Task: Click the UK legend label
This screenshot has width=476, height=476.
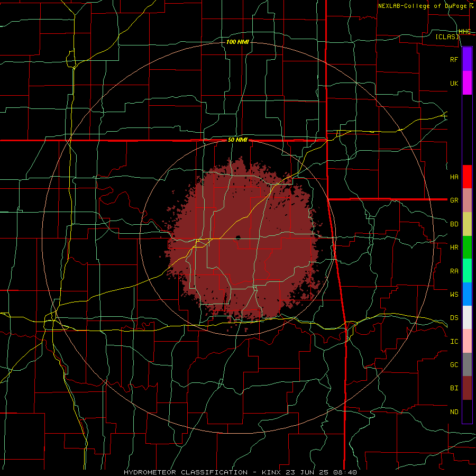Action: click(x=454, y=83)
